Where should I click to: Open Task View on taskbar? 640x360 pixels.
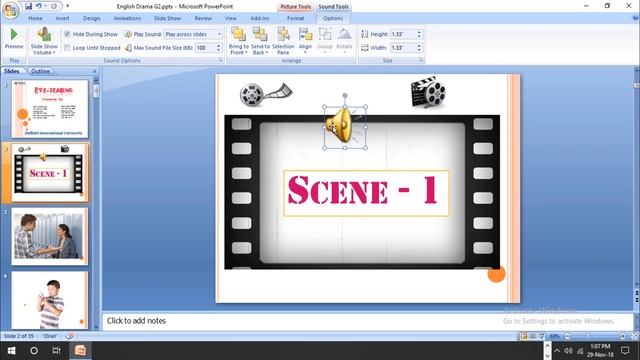[x=56, y=351]
